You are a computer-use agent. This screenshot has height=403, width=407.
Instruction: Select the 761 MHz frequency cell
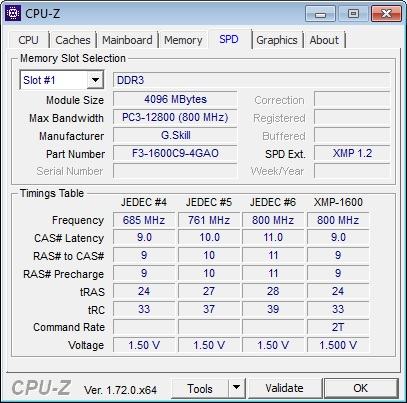(209, 220)
